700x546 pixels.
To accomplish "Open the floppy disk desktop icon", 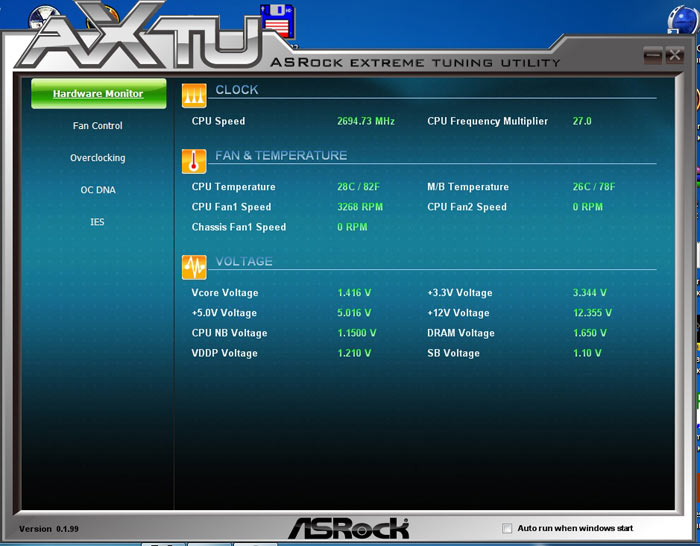I will click(277, 21).
